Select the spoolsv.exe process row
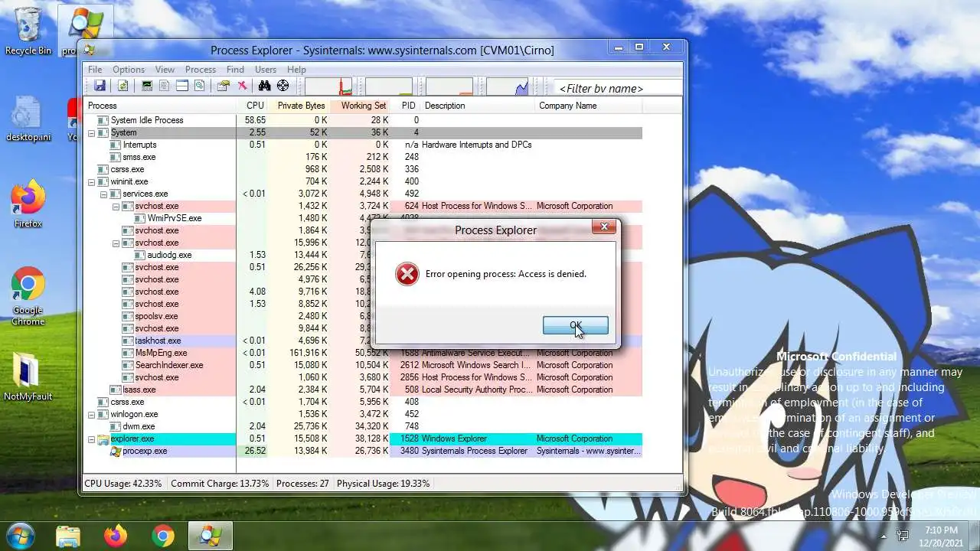The width and height of the screenshot is (980, 551). (x=364, y=316)
